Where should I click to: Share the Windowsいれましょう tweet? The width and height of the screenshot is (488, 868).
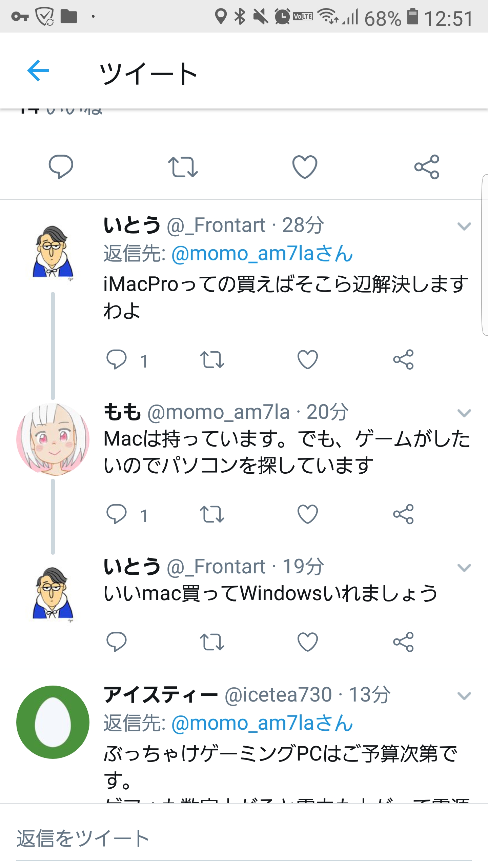(x=403, y=642)
